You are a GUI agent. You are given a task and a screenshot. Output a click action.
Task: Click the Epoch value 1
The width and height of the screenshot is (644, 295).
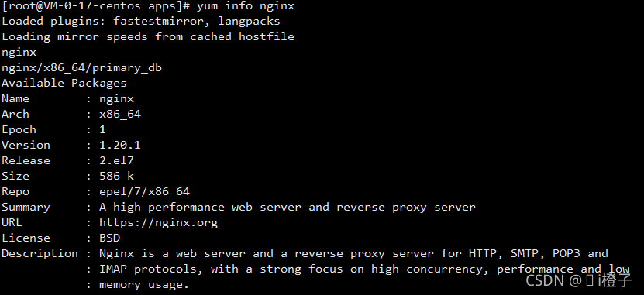[x=102, y=129]
